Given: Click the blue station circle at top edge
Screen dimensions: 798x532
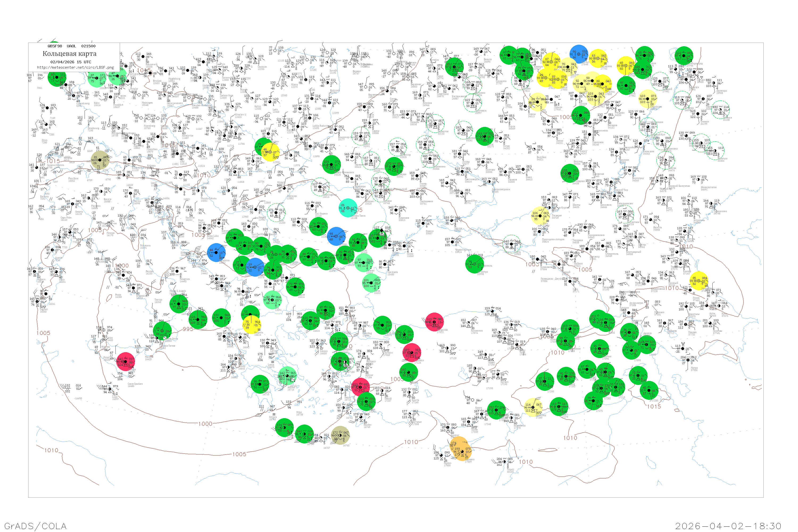Looking at the screenshot, I should coord(579,54).
